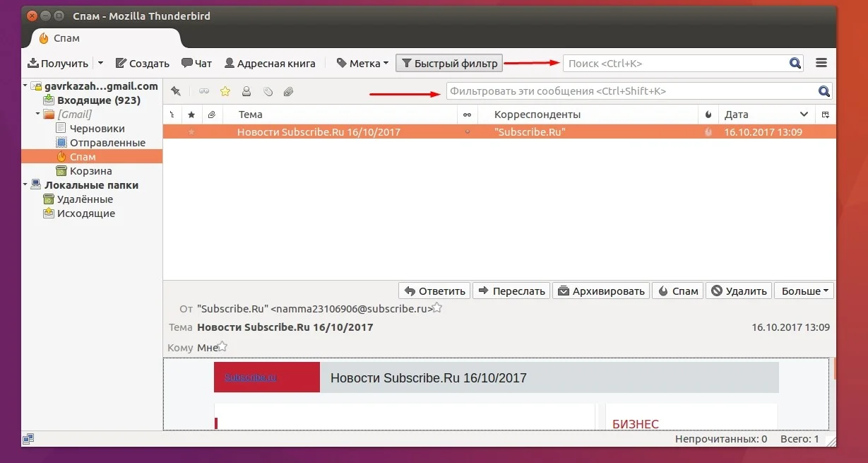
Task: Open the Метка tag dropdown
Action: pos(362,63)
